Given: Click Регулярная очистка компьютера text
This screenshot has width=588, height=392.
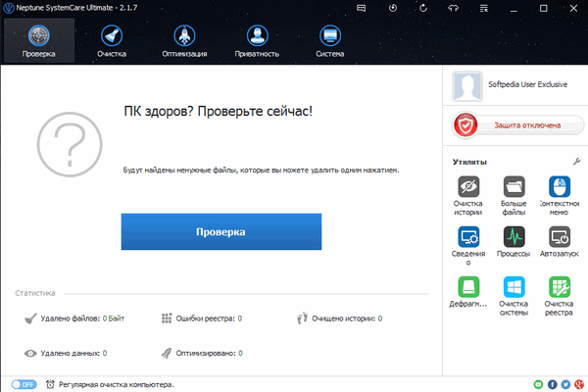Looking at the screenshot, I should 117,385.
